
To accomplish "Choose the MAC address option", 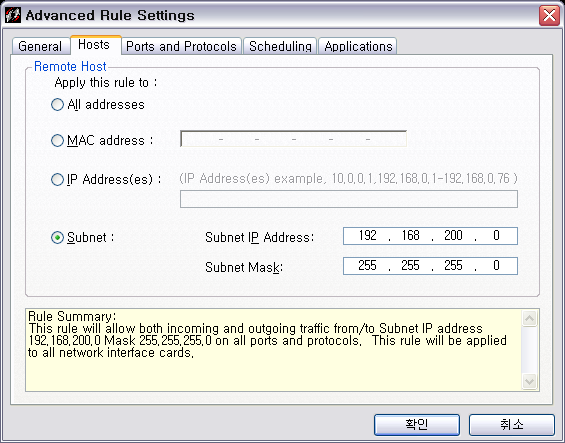I will [57, 140].
